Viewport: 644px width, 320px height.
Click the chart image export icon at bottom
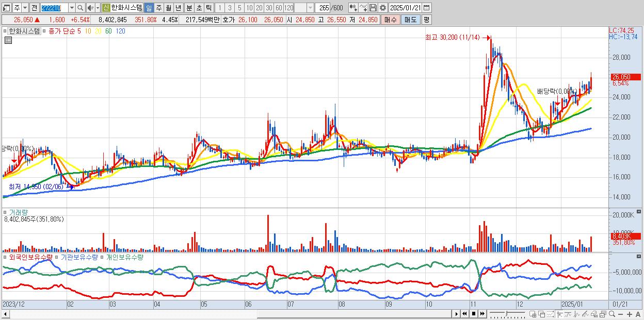(603, 314)
